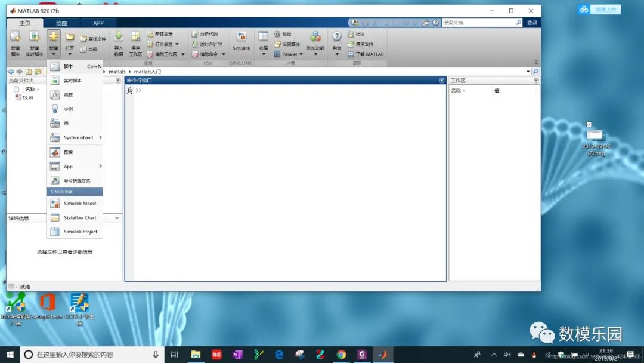Open Workspace (工作区) panel actions menu
Screen dimensions: 644x363
click(x=536, y=81)
